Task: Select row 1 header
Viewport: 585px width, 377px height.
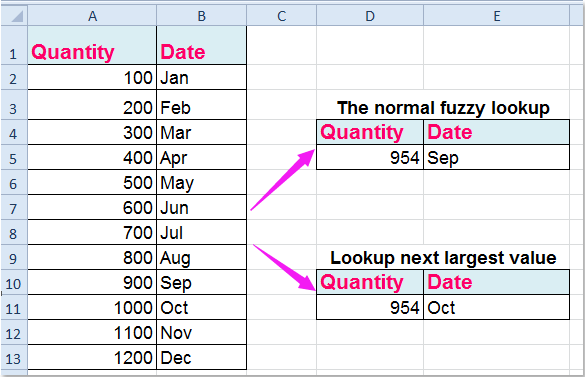Action: click(x=14, y=45)
